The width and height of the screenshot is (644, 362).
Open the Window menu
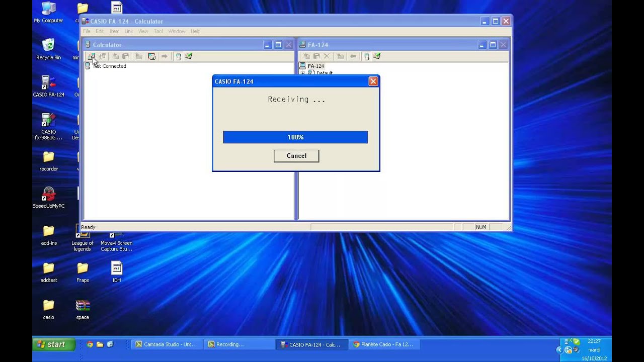pyautogui.click(x=177, y=31)
